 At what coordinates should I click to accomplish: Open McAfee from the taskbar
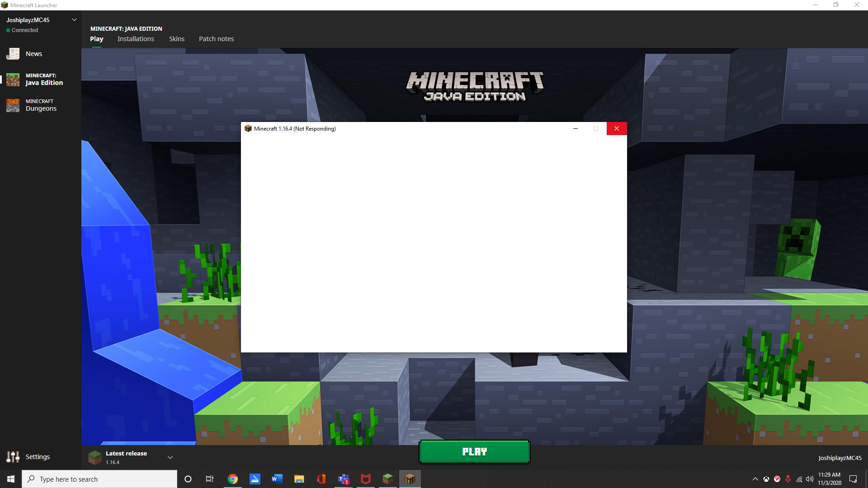pyautogui.click(x=365, y=479)
